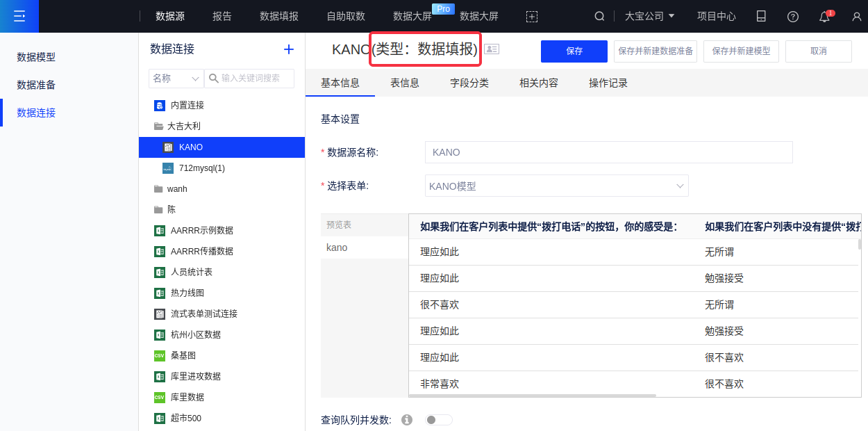Click the 取消 button
The image size is (868, 431).
(818, 51)
